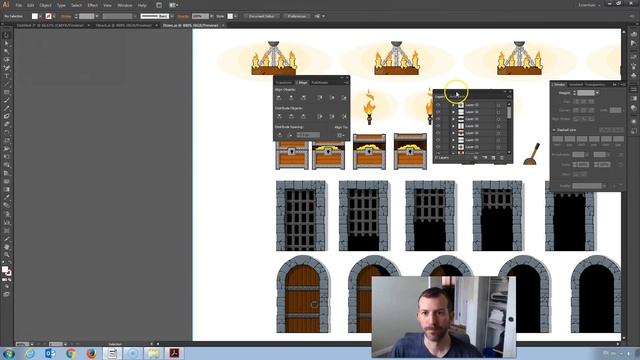Click the Layers panel vertical scrollbar
The width and height of the screenshot is (640, 360).
click(509, 127)
